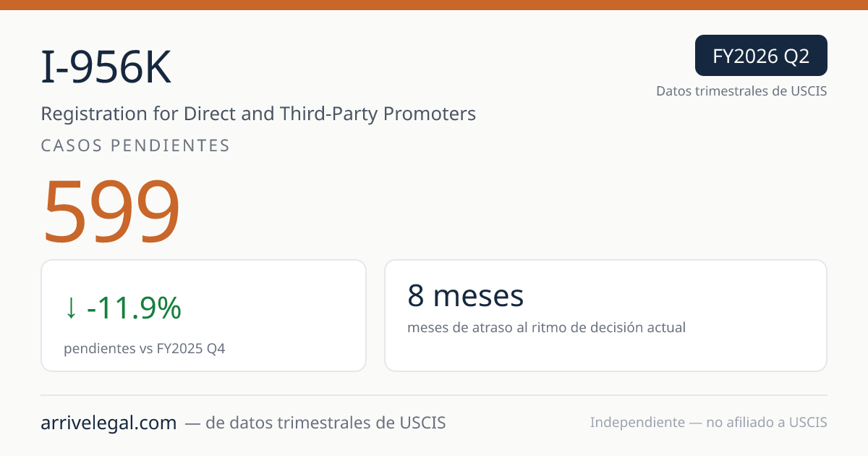This screenshot has height=456, width=868.
Task: Click the Datos trimestrales de USCIS caption
Action: (x=741, y=91)
